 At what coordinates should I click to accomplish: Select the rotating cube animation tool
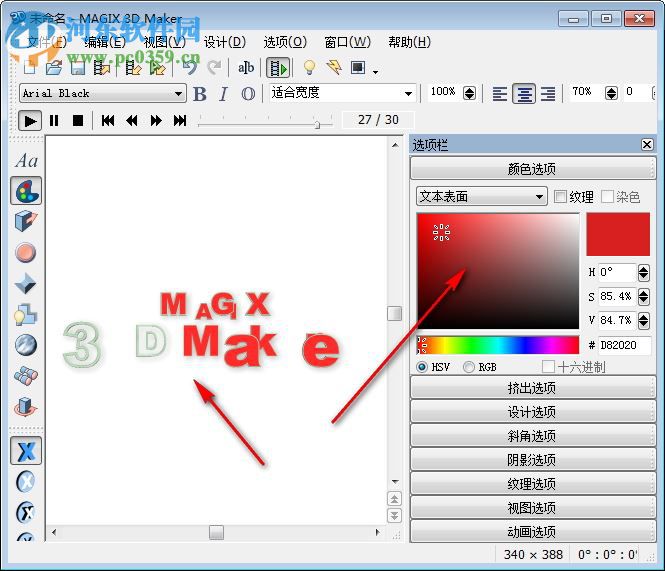tap(26, 406)
